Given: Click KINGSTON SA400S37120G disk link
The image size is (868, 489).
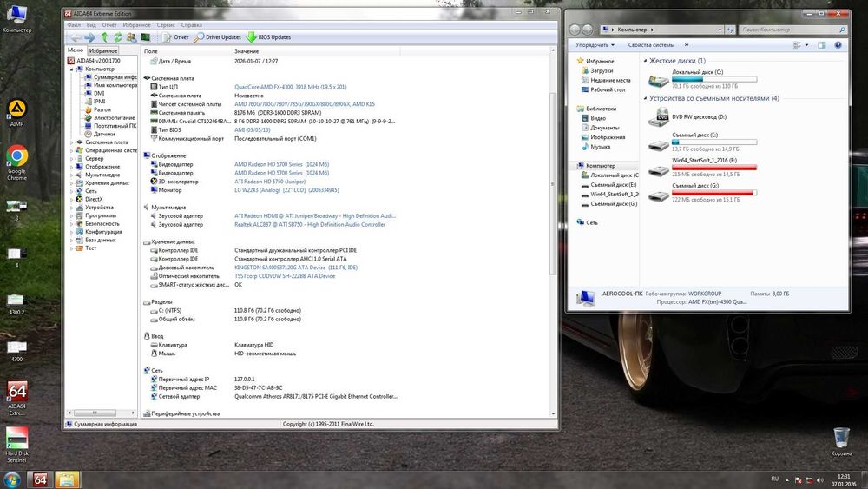Looking at the screenshot, I should tap(296, 268).
